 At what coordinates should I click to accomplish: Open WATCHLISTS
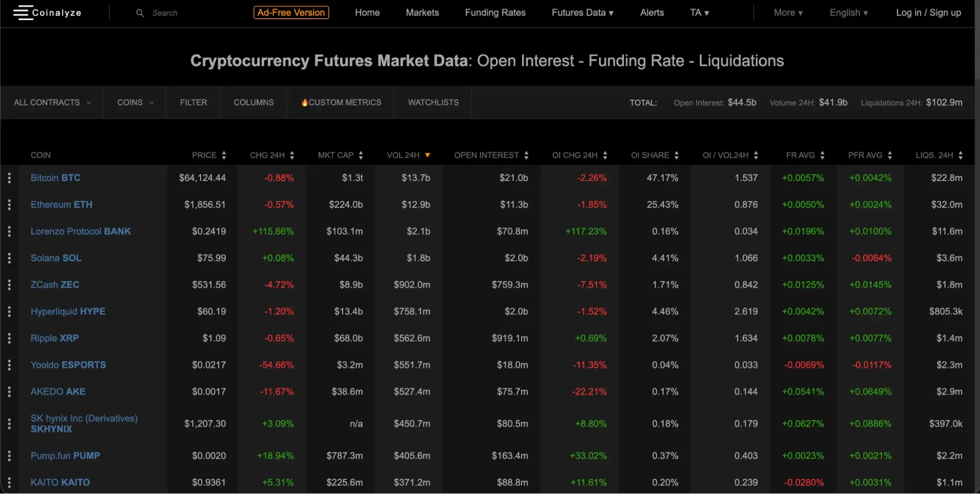coord(433,103)
